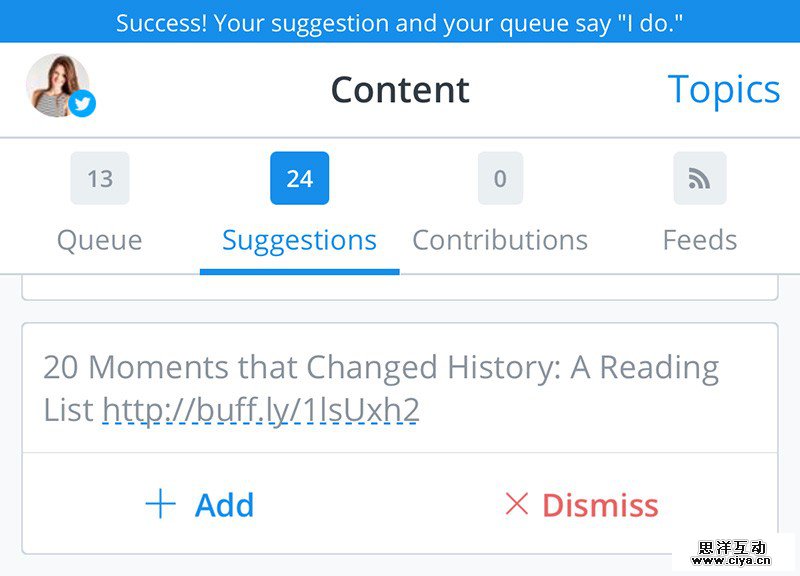Open the profile avatar photo
This screenshot has width=800, height=576.
coord(55,84)
